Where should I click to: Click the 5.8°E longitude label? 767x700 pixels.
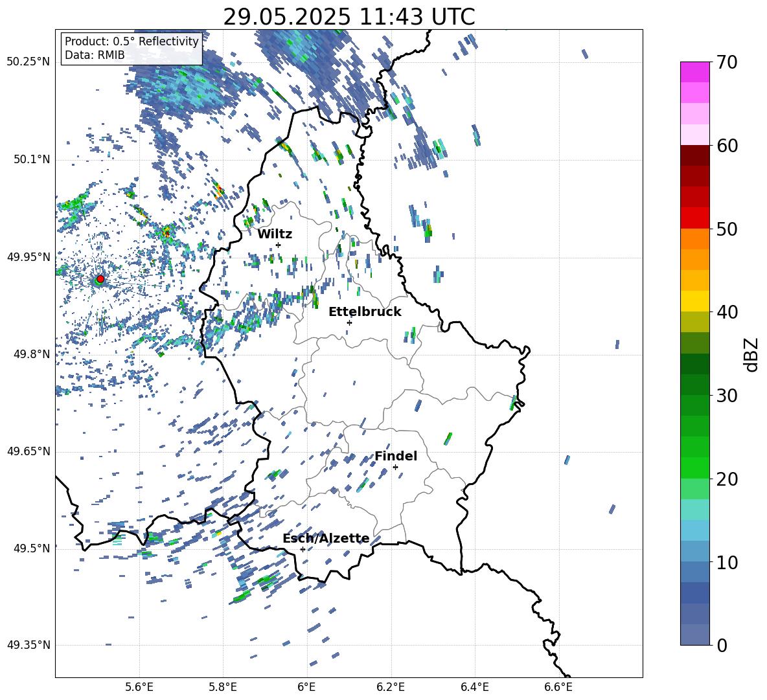223,687
